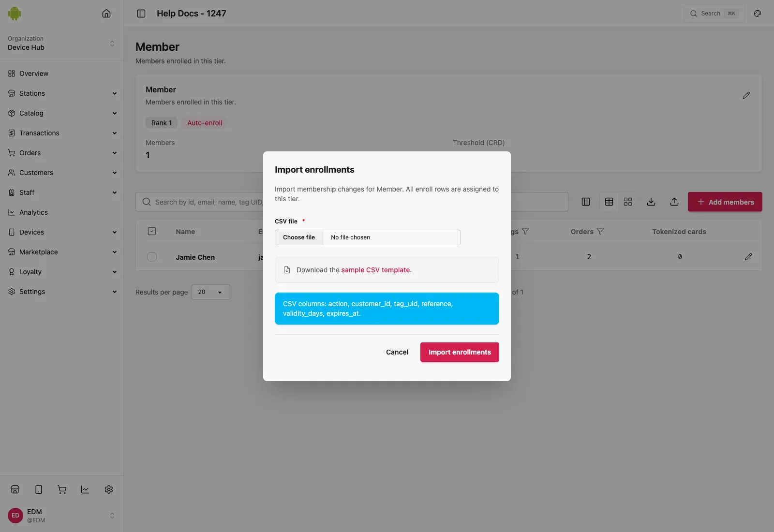Go to Overview in the sidebar
The height and width of the screenshot is (532, 774).
point(62,74)
